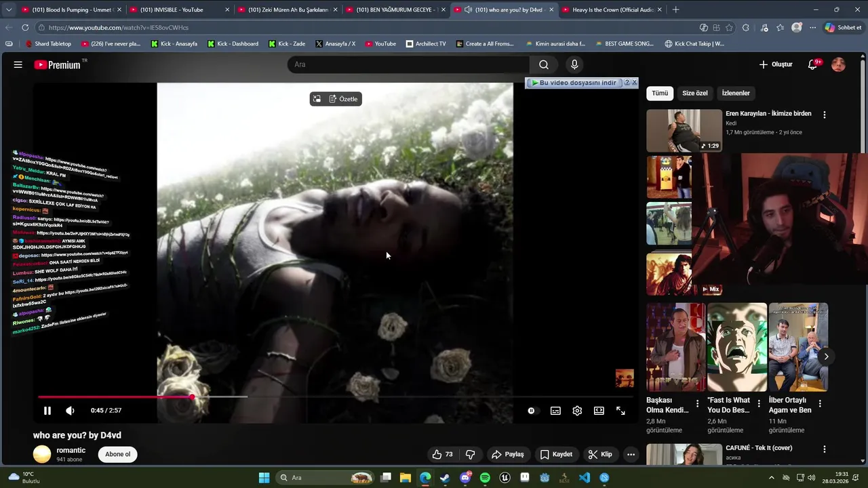The image size is (868, 488).
Task: Open Archillect TV bookmark
Action: pyautogui.click(x=426, y=43)
